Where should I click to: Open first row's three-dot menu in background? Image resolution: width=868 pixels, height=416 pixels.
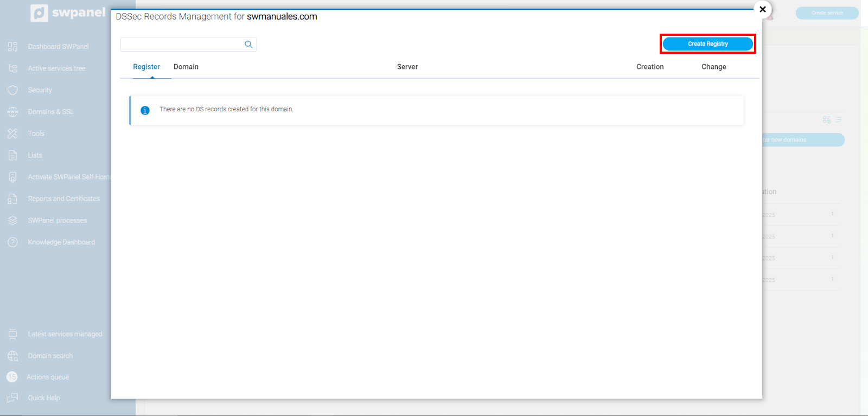pos(833,214)
